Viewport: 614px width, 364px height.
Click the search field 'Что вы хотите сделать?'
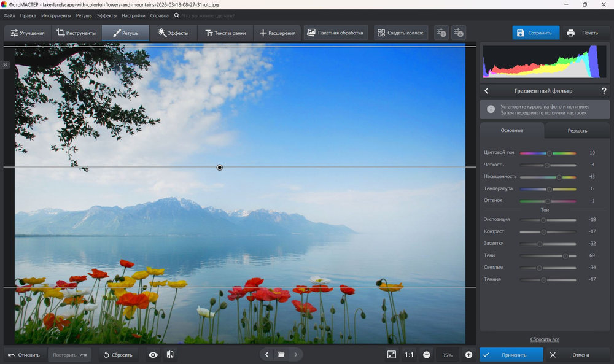(x=208, y=16)
